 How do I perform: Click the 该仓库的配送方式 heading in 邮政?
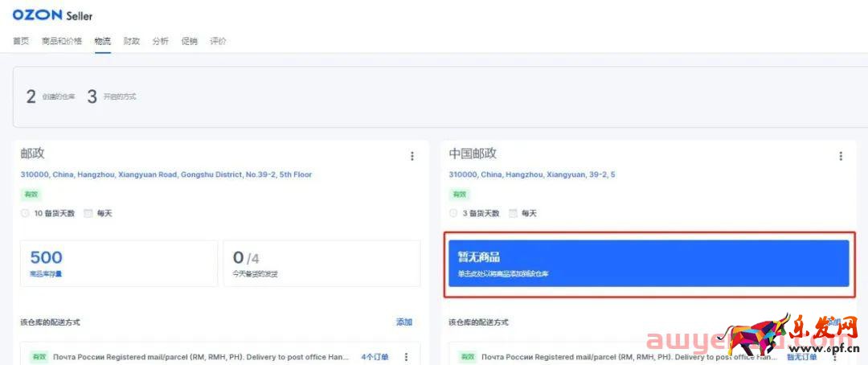click(x=51, y=322)
